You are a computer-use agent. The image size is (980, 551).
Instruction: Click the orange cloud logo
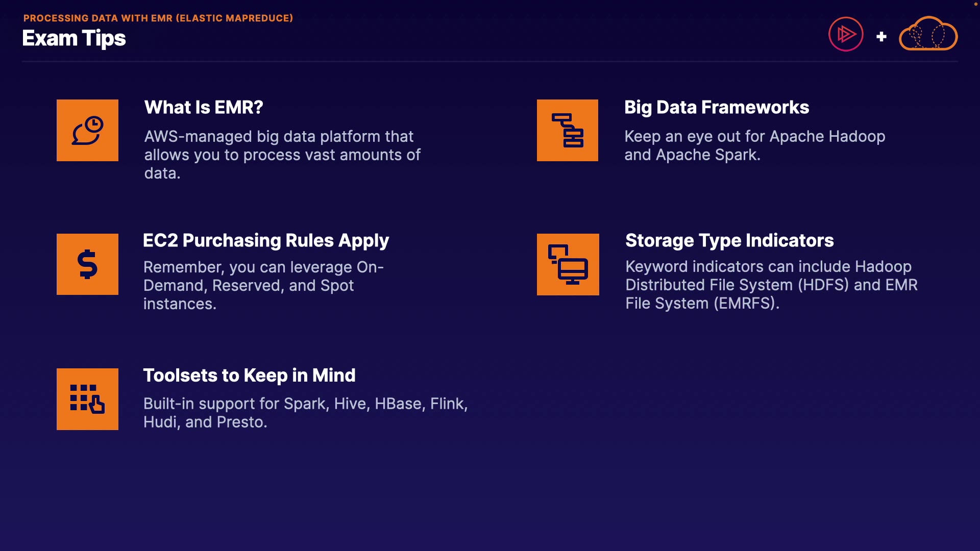click(x=928, y=35)
